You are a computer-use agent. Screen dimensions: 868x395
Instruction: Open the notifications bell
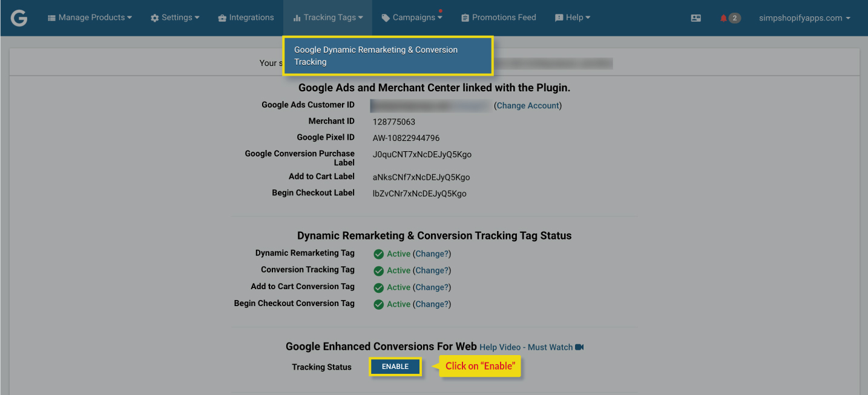point(723,18)
